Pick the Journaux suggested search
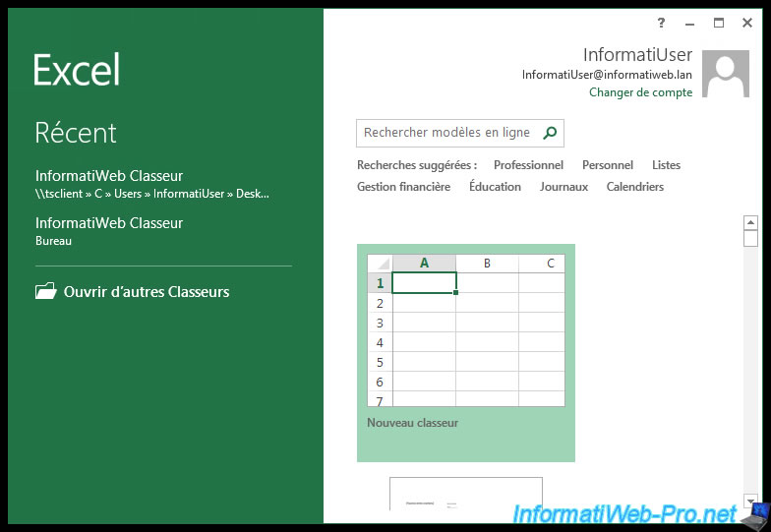 pos(564,187)
